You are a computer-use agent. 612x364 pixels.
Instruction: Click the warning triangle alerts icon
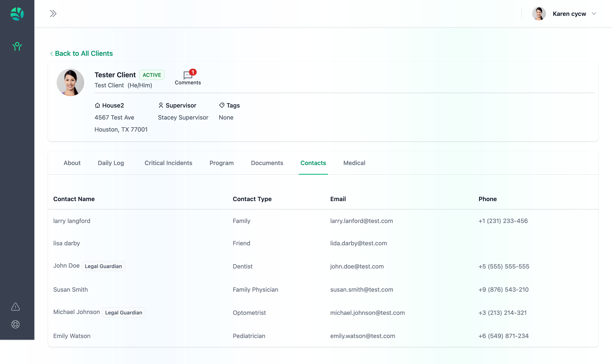pos(15,307)
